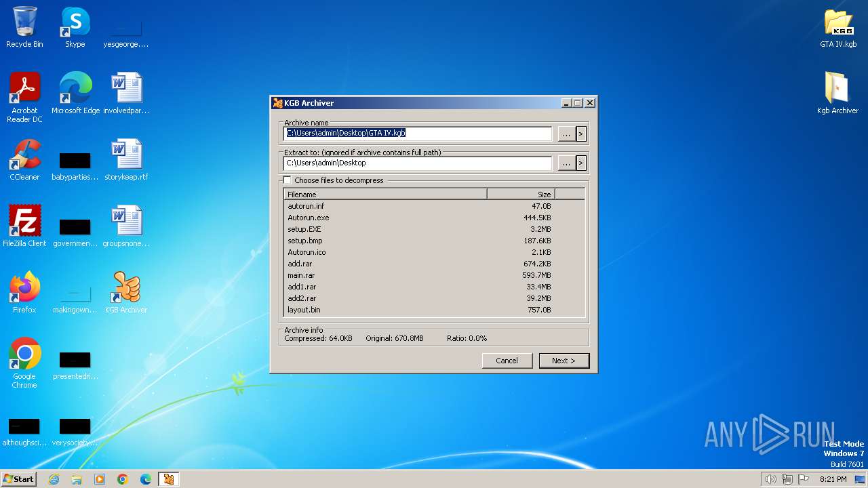Enable Choose files to decompress checkbox
868x488 pixels.
[288, 180]
